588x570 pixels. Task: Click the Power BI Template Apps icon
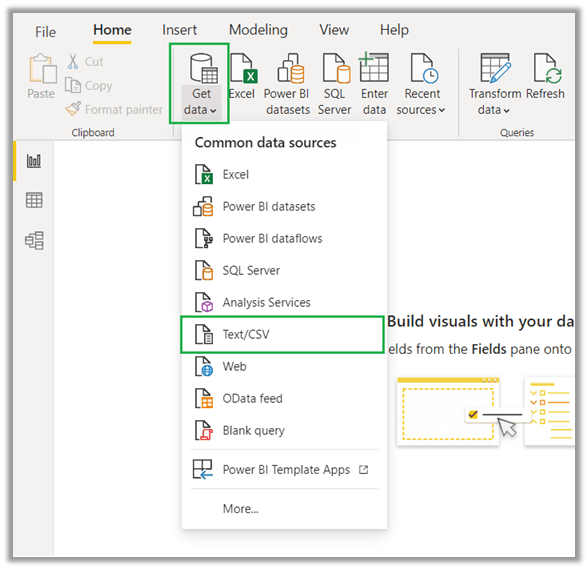pos(202,470)
